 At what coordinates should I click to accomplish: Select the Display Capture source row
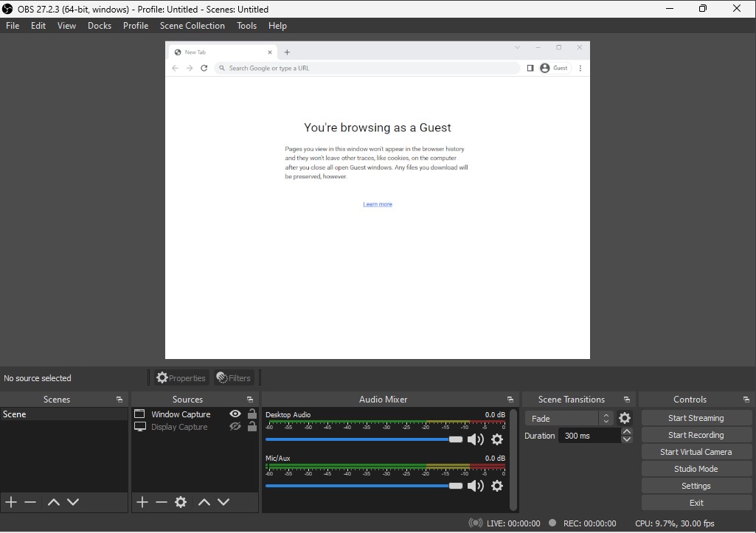coord(195,427)
